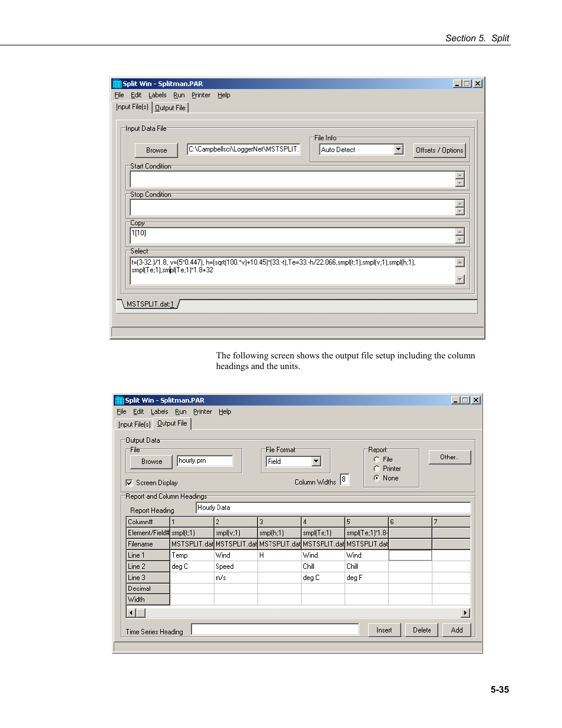Open File menu in lower Split Win window
Viewport: 562px width, 728px height.
pyautogui.click(x=121, y=411)
